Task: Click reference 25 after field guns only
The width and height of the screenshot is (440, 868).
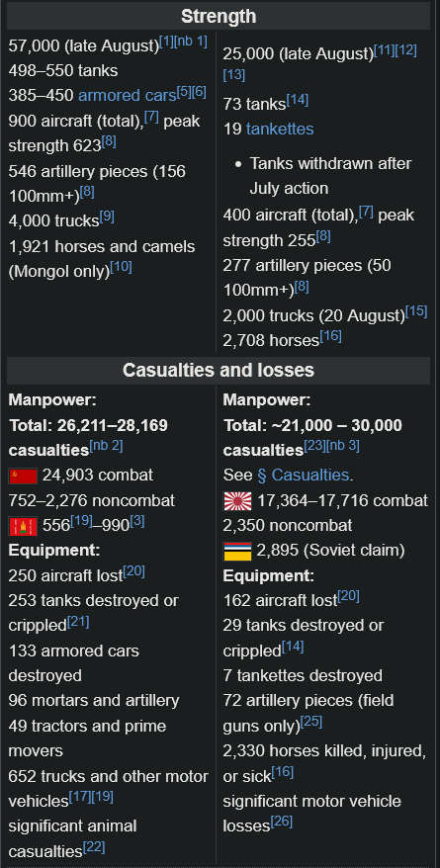Action: pyautogui.click(x=311, y=722)
